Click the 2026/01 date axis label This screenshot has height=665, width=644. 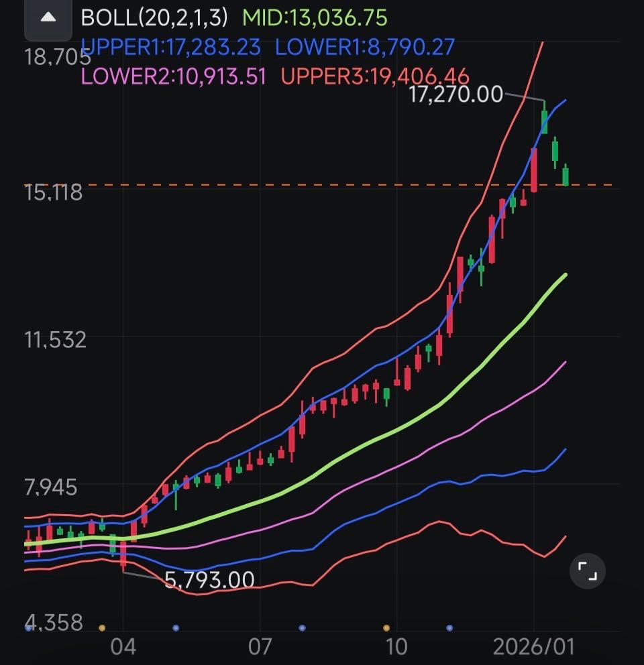pyautogui.click(x=533, y=647)
